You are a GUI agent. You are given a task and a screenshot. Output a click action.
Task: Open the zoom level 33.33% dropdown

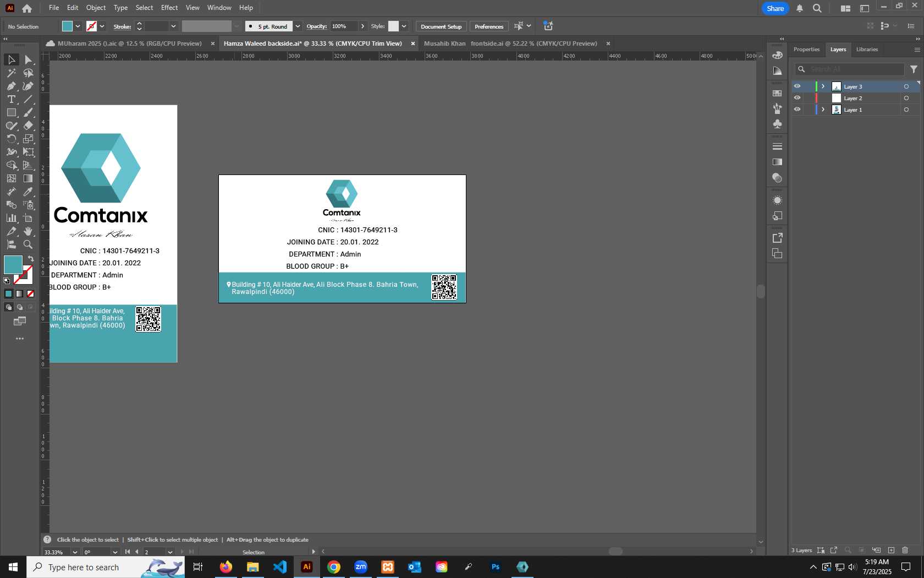[x=75, y=552]
